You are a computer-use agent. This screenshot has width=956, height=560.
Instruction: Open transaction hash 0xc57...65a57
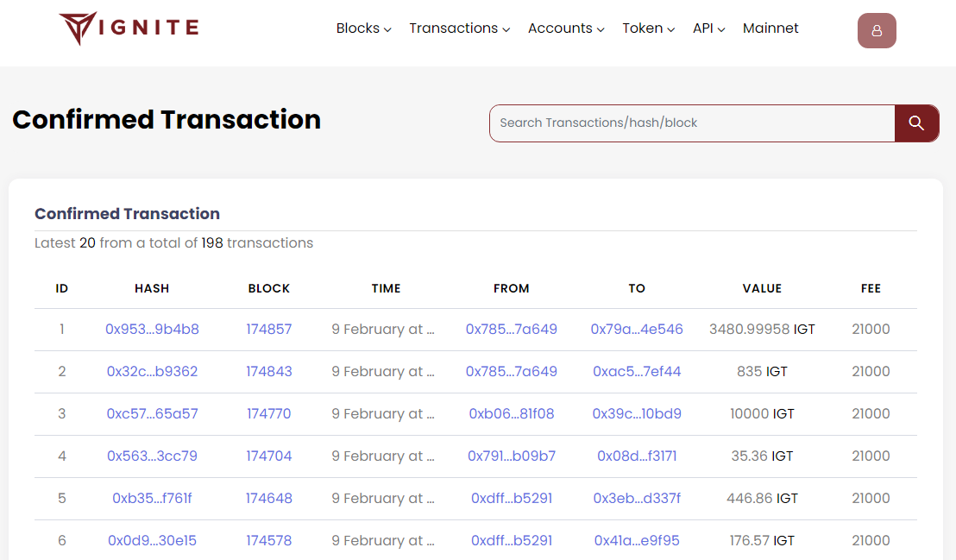coord(152,413)
